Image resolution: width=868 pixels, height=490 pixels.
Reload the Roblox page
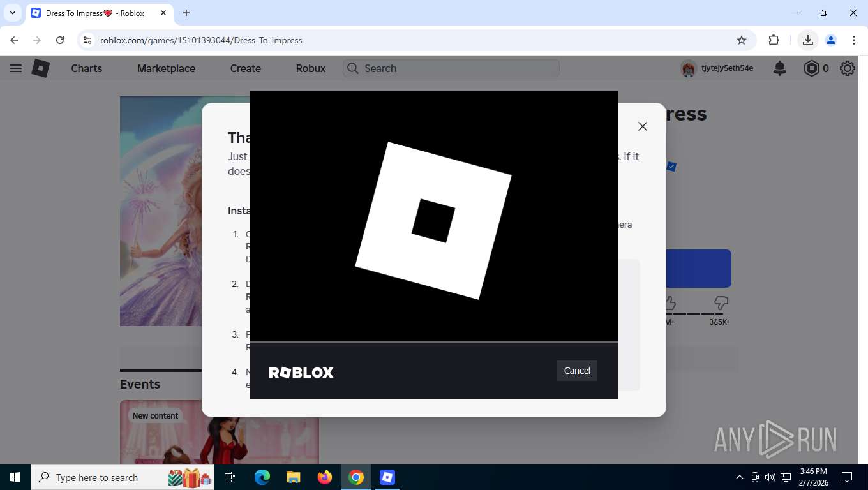60,40
